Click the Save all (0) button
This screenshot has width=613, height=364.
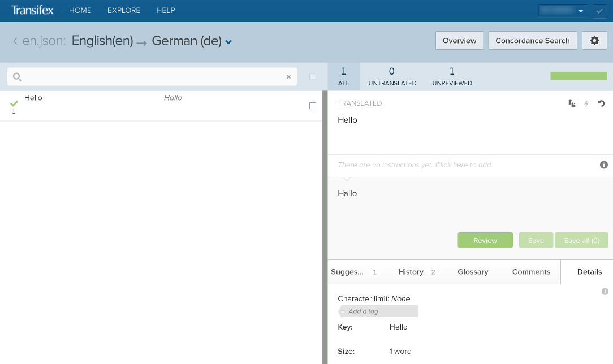click(x=582, y=240)
